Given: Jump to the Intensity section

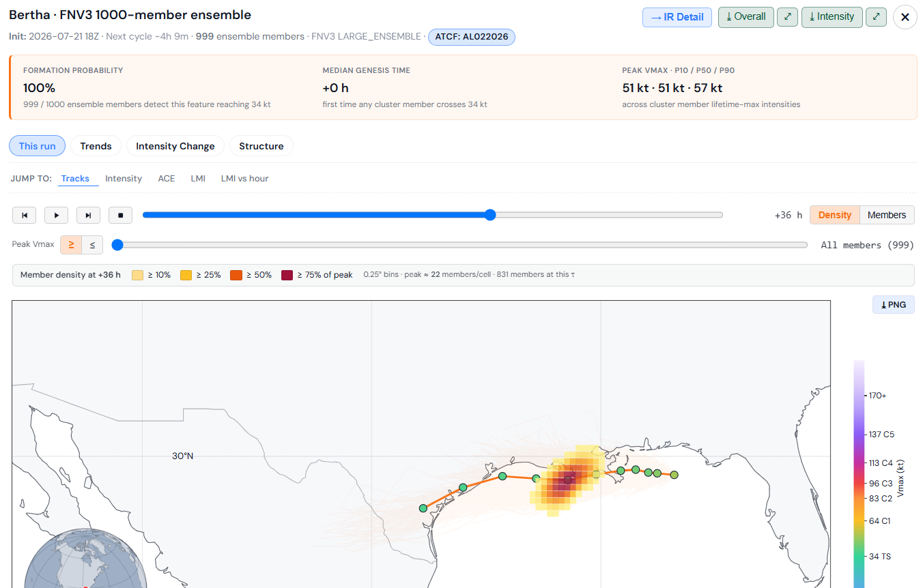Looking at the screenshot, I should [124, 179].
